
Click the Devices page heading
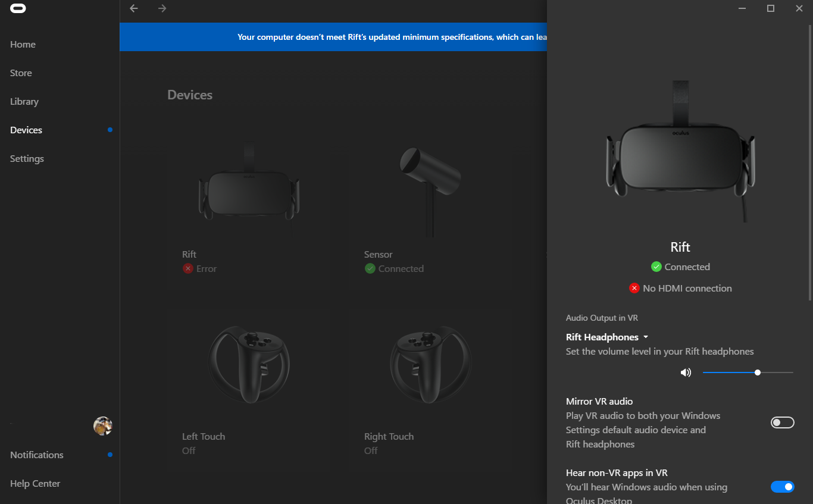point(190,95)
